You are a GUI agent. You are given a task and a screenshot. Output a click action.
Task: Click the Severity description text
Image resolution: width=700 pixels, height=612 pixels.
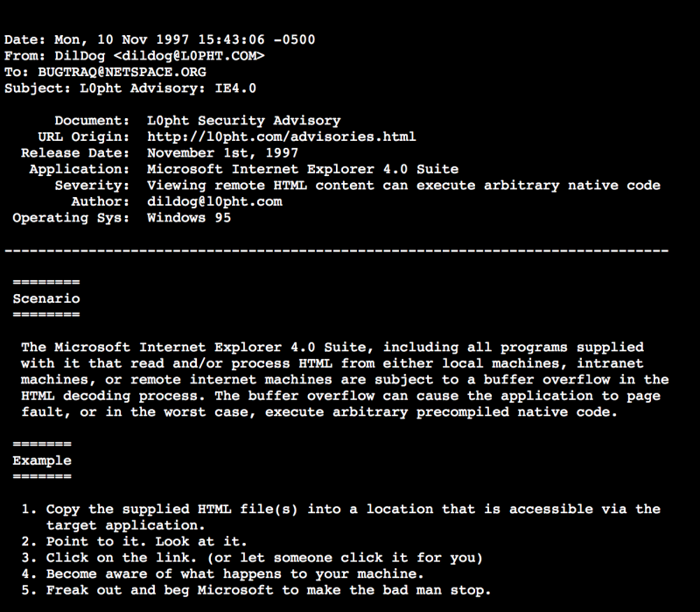pyautogui.click(x=403, y=186)
